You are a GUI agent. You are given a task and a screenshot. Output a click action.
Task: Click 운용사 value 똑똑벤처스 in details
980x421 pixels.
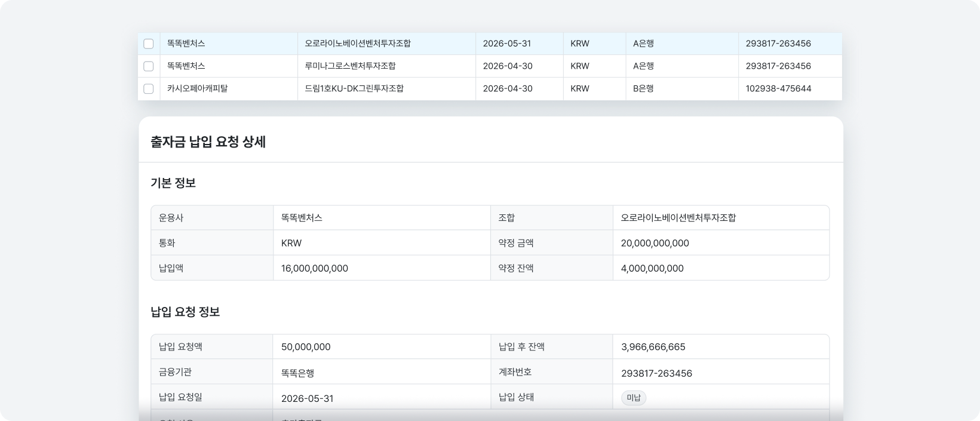(x=302, y=218)
